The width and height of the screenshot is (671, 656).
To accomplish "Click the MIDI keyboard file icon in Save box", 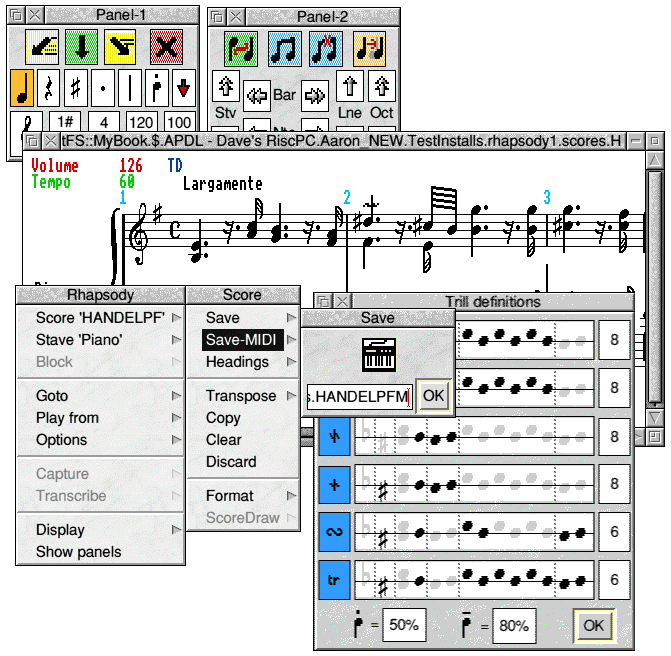I will [379, 355].
